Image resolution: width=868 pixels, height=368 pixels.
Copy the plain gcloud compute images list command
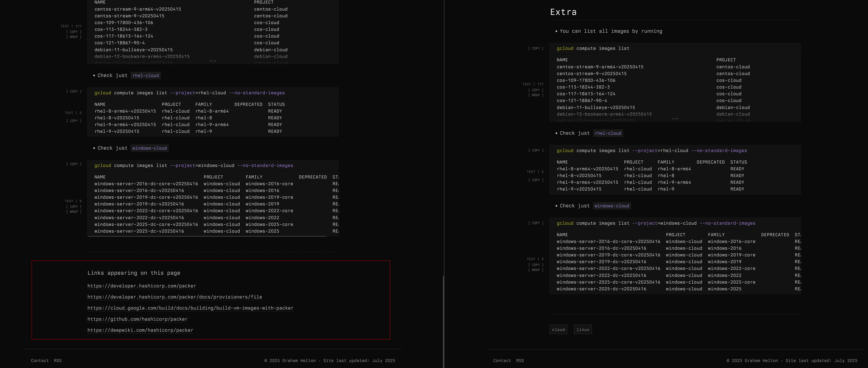pos(536,49)
